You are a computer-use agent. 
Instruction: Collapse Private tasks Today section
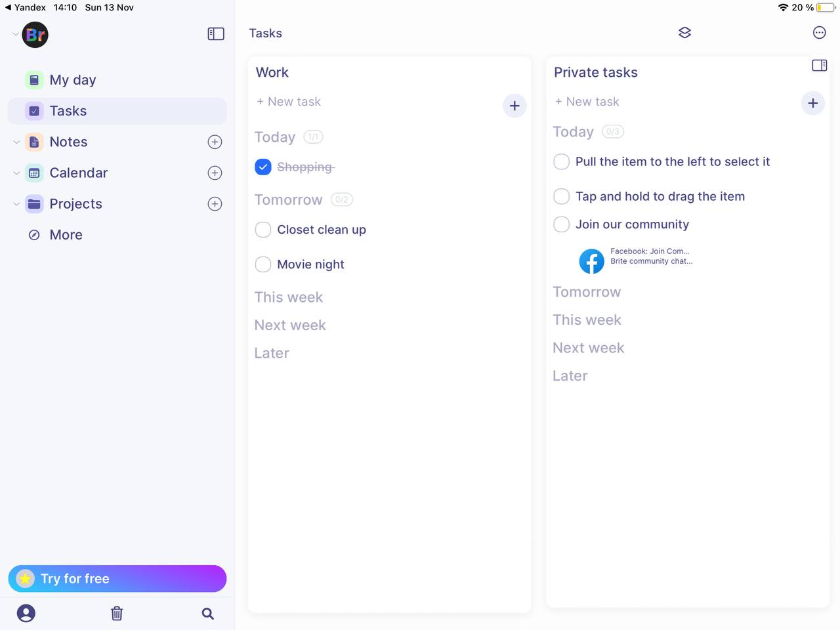tap(574, 132)
